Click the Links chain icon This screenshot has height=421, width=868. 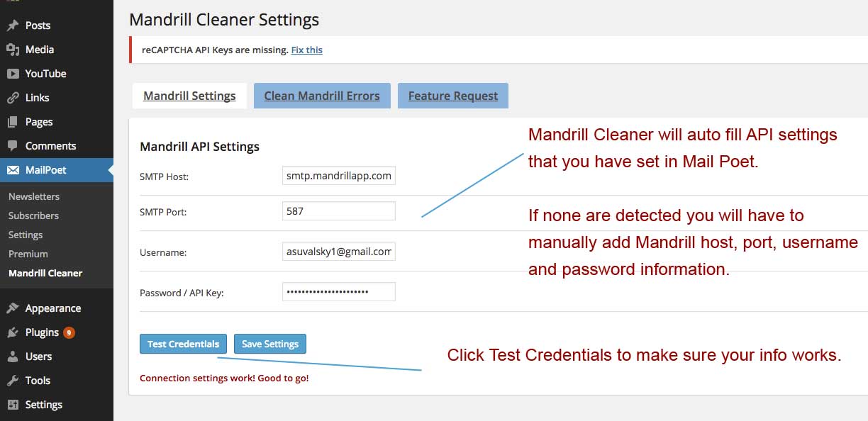pos(13,98)
